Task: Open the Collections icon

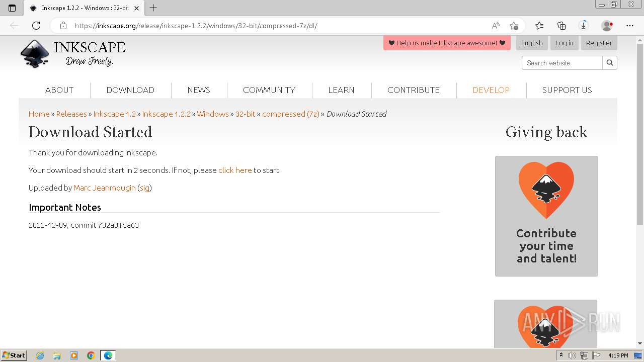Action: click(x=561, y=26)
